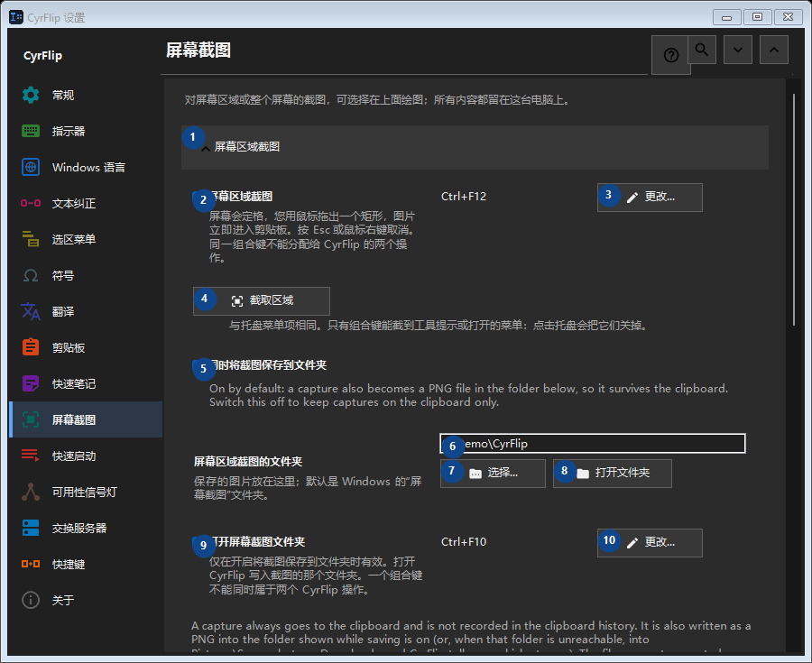The image size is (812, 663).
Task: Jump to next section with down chevron
Action: point(738,50)
